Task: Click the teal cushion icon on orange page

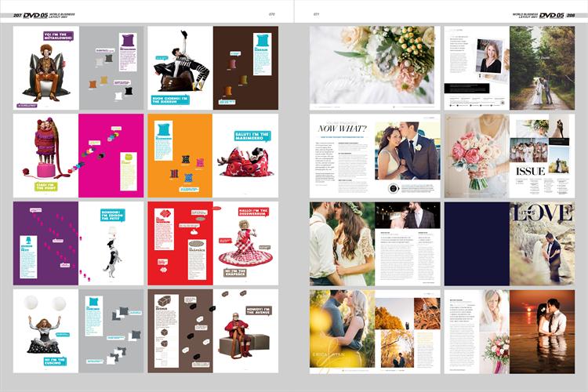Action: click(163, 129)
